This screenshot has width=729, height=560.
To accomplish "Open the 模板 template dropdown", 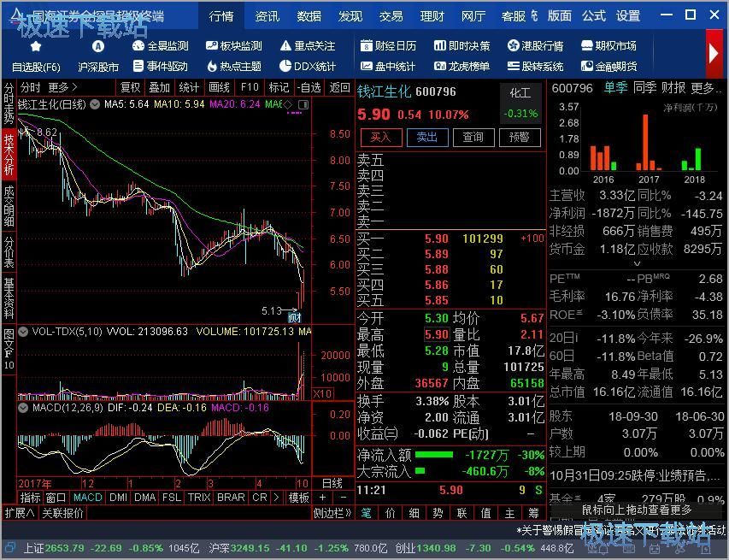I will pyautogui.click(x=299, y=498).
